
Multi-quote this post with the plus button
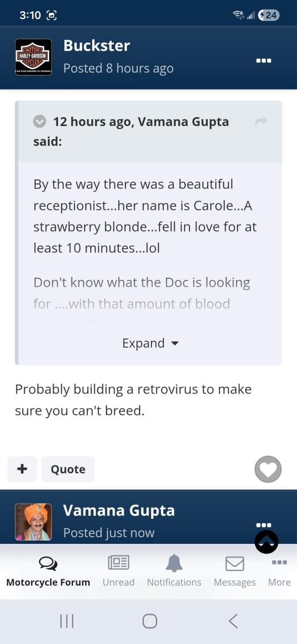click(x=22, y=469)
